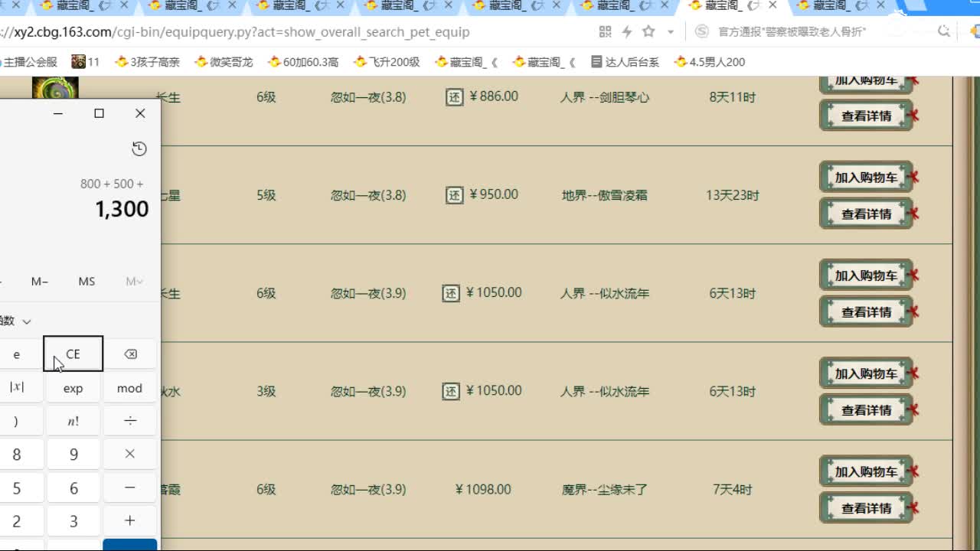Click the calculator result 1,300
Image resolution: width=980 pixels, height=551 pixels.
point(122,209)
